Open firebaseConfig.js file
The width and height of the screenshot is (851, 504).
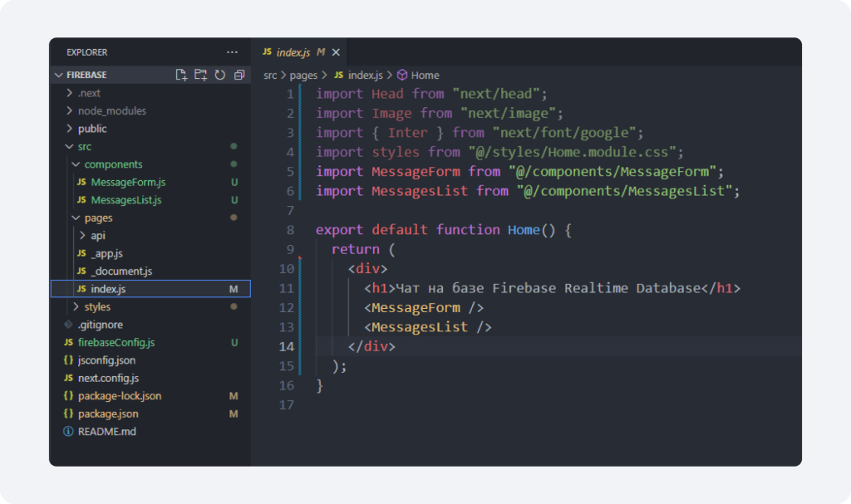pos(116,342)
